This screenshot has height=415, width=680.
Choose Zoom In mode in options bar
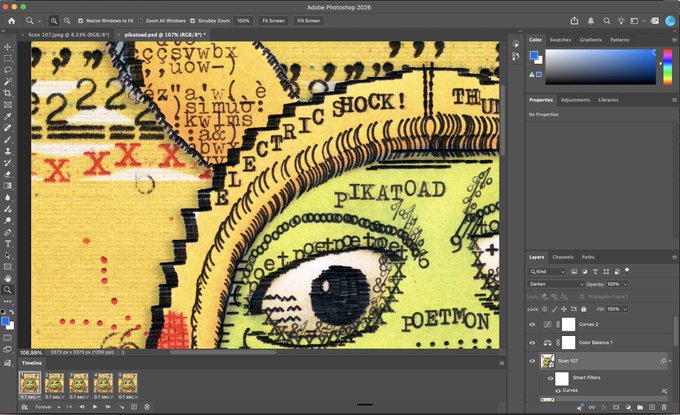point(54,21)
